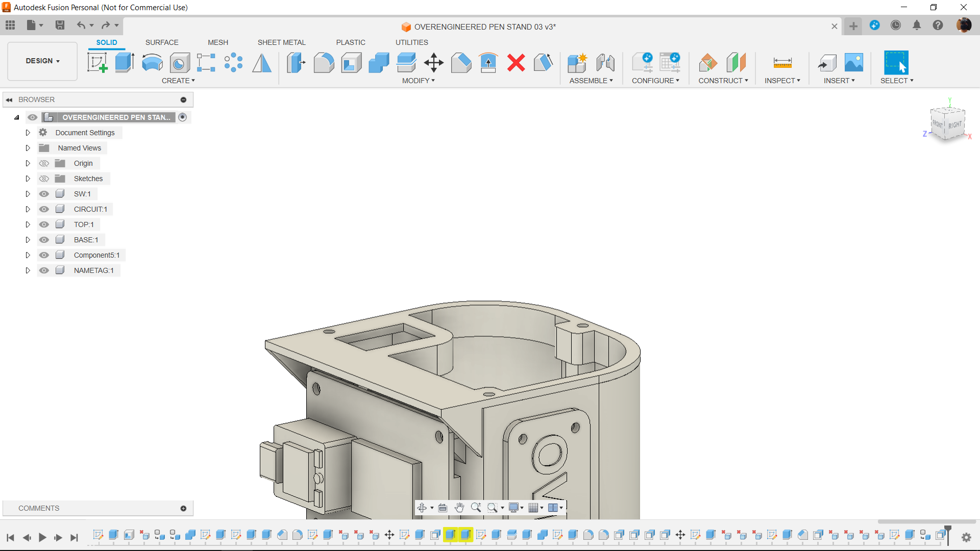Choose the Press Pull tool
980x551 pixels.
coord(296,63)
